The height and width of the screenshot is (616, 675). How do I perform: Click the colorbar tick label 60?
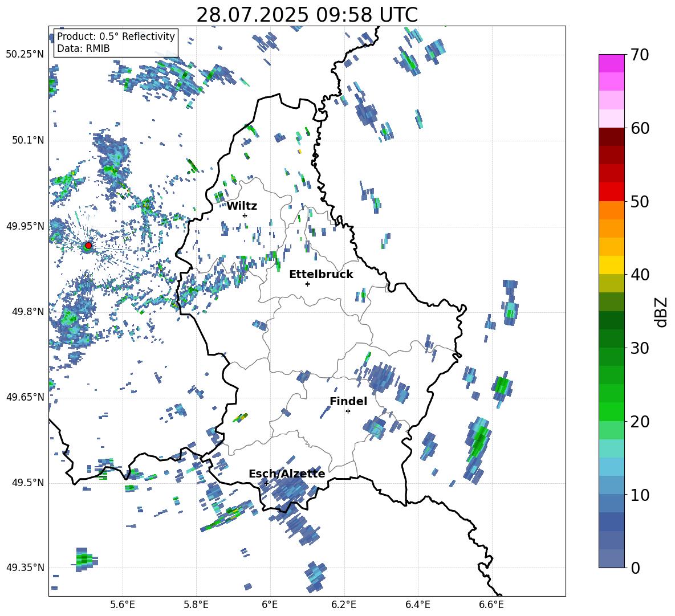640,128
